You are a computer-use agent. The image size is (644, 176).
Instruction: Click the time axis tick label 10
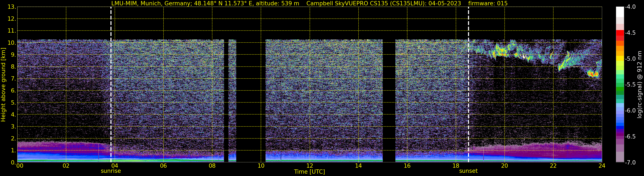tap(261, 166)
